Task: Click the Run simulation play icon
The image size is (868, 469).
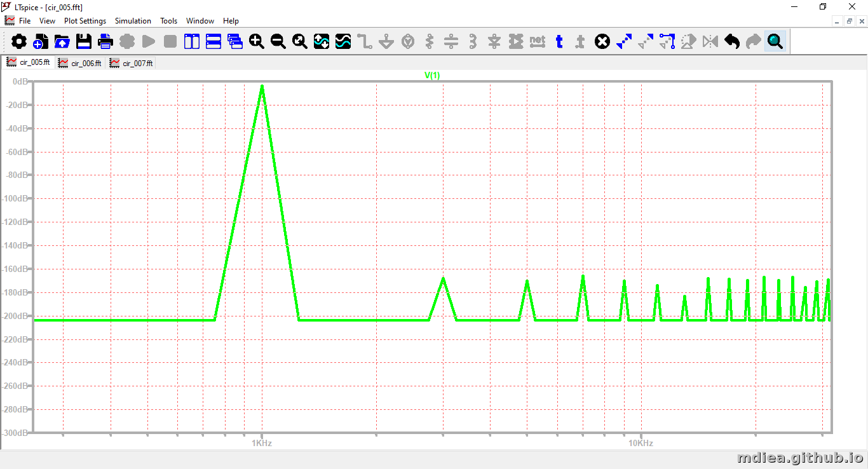Action: 149,42
